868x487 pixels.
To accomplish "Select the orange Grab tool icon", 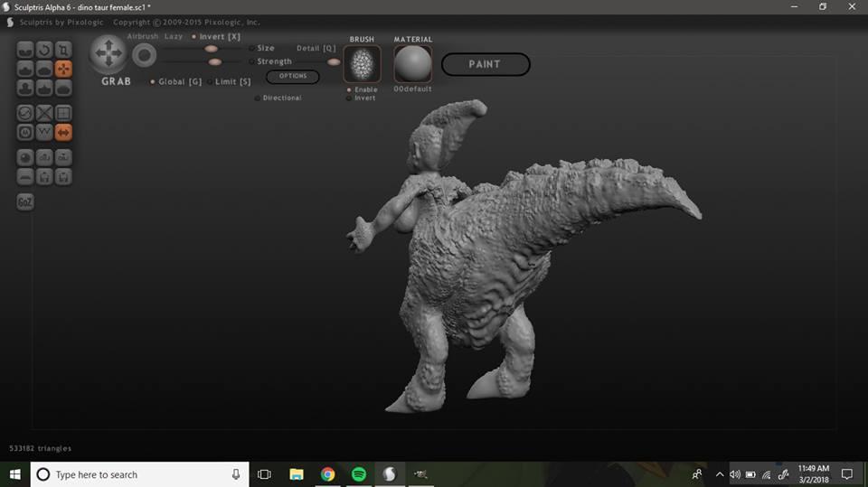I will point(63,70).
